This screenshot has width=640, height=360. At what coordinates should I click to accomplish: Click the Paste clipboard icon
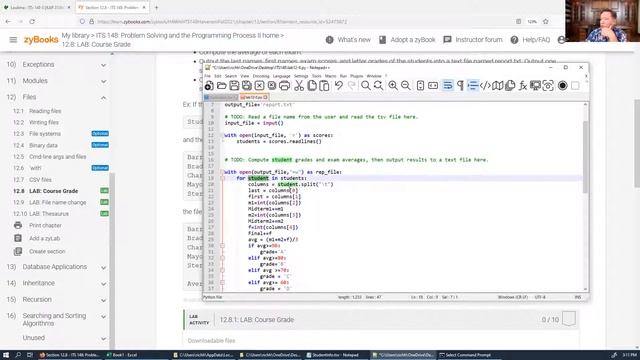[324, 85]
